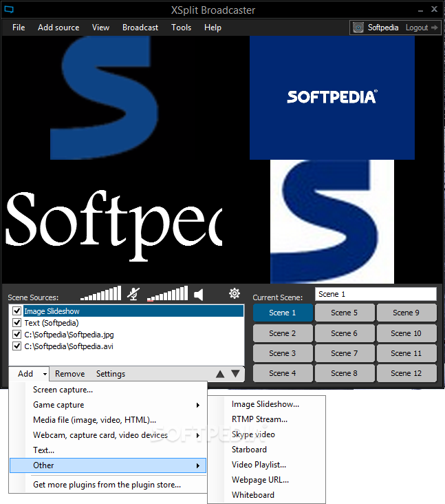Close the XSplit Broadcaster window
This screenshot has width=445, height=504.
coord(435,10)
